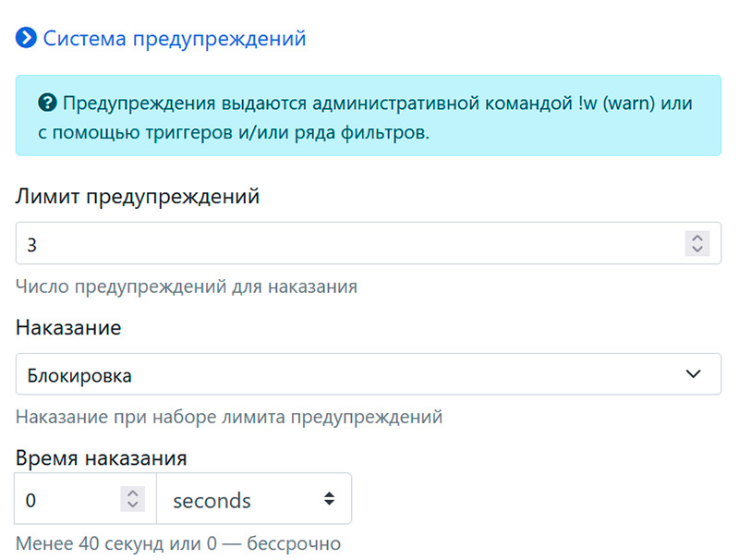Click the question mark icon in info box
This screenshot has height=560, width=739.
pyautogui.click(x=48, y=103)
